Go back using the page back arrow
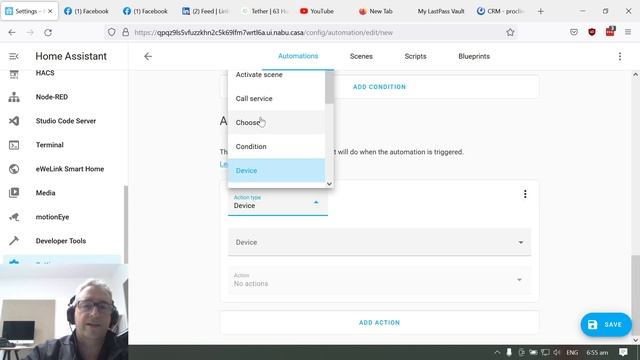 tap(148, 56)
